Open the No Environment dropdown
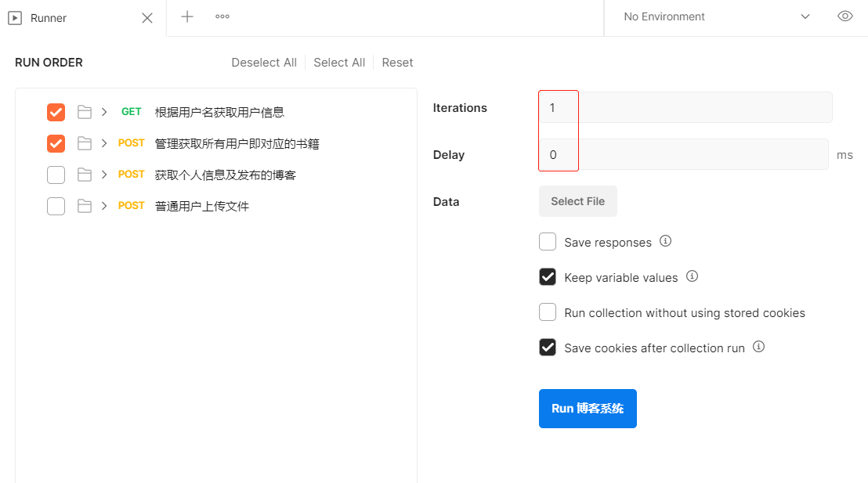This screenshot has width=868, height=483. point(717,16)
